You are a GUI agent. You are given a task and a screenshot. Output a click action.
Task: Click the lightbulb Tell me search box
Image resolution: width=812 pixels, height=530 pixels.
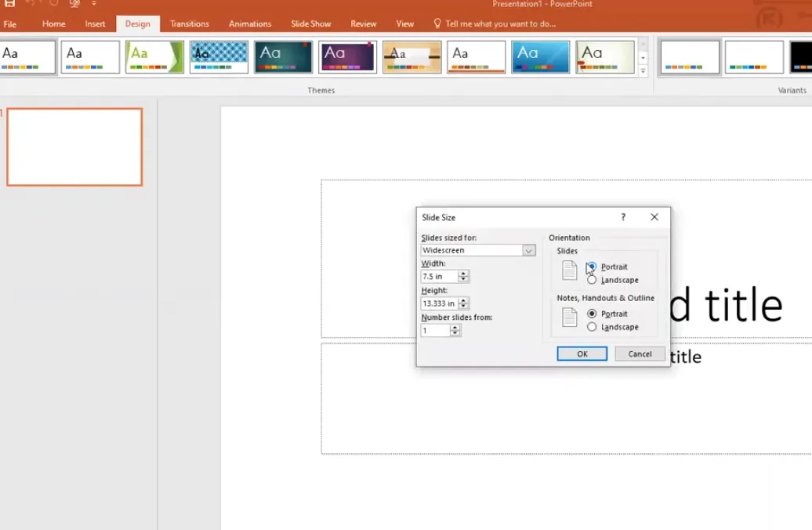point(494,24)
